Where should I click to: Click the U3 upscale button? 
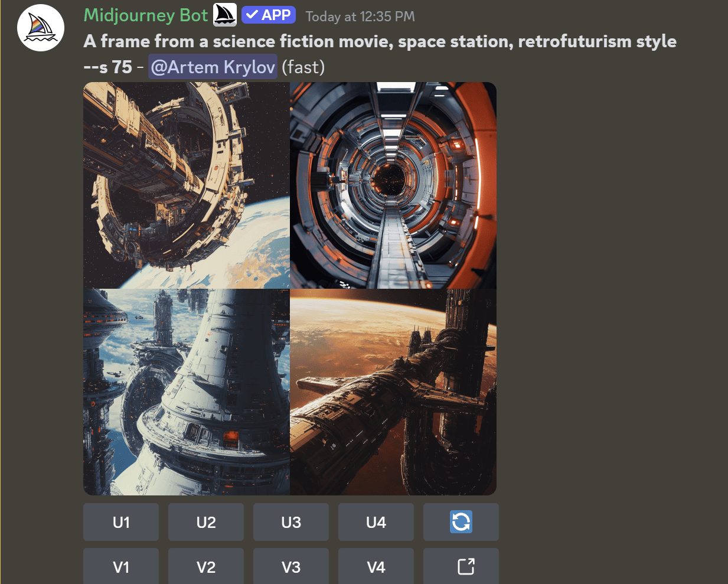(x=291, y=522)
